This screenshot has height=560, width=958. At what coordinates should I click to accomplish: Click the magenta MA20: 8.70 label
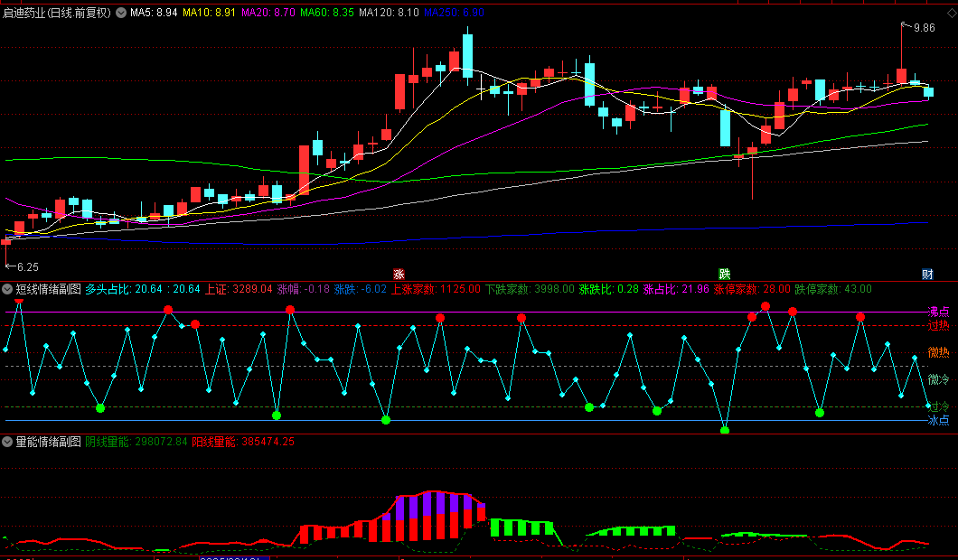pos(268,13)
